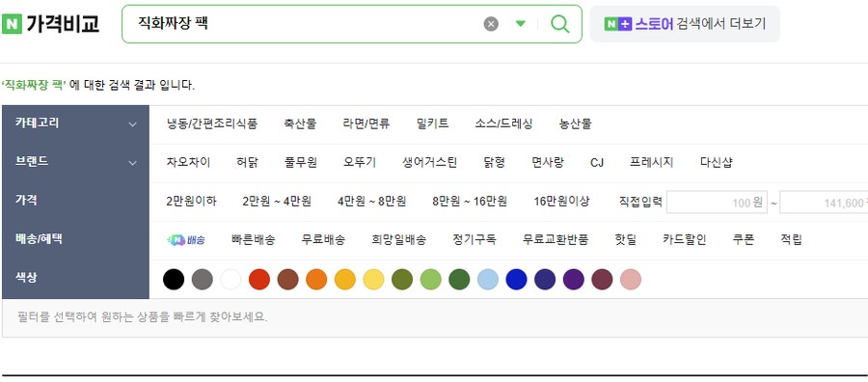This screenshot has width=868, height=382.
Task: Choose price range 2만원이하
Action: pyautogui.click(x=192, y=202)
